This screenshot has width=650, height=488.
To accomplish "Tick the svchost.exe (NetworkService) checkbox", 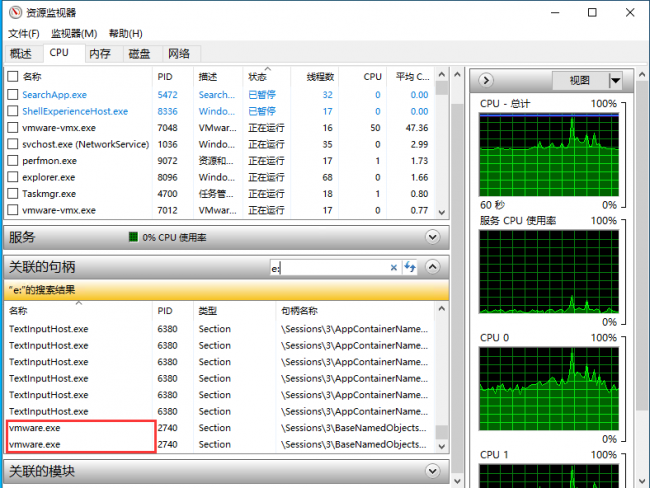I will point(13,144).
